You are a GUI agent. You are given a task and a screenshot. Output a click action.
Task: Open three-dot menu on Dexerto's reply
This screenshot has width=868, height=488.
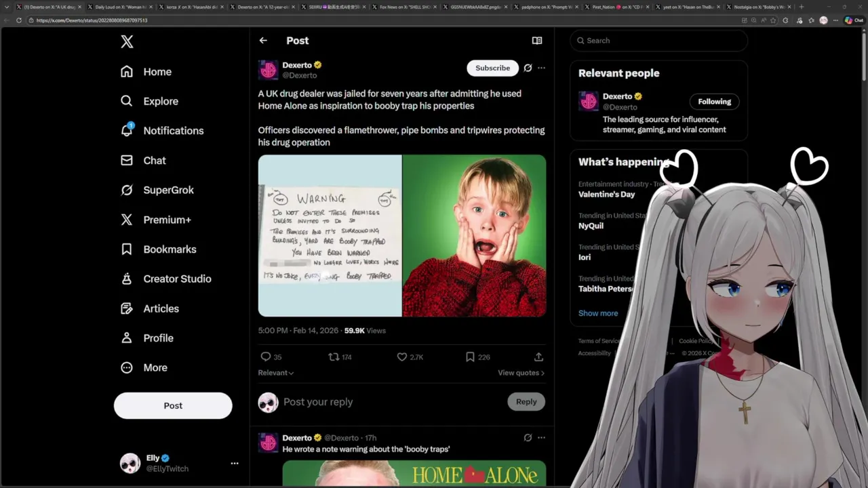click(541, 438)
